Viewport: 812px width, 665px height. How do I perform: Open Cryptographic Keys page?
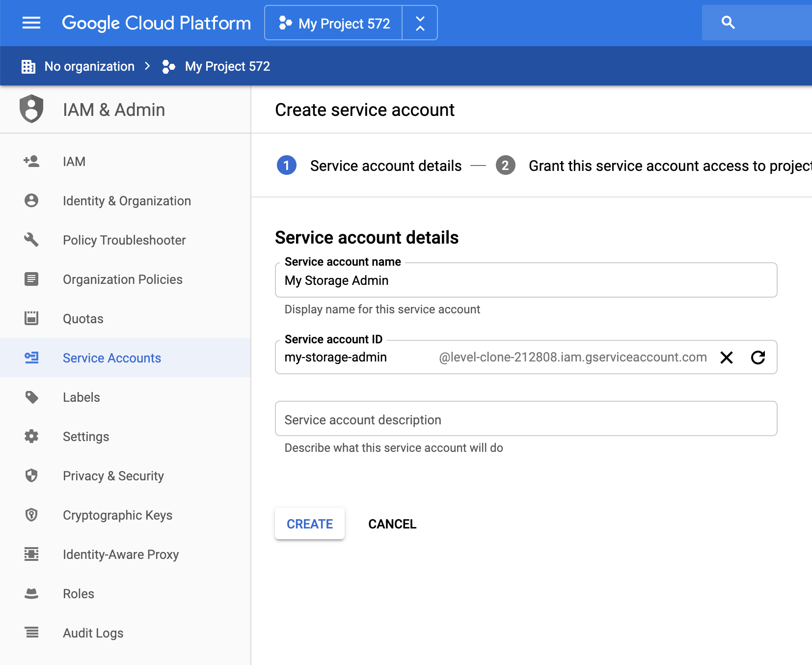tap(117, 515)
